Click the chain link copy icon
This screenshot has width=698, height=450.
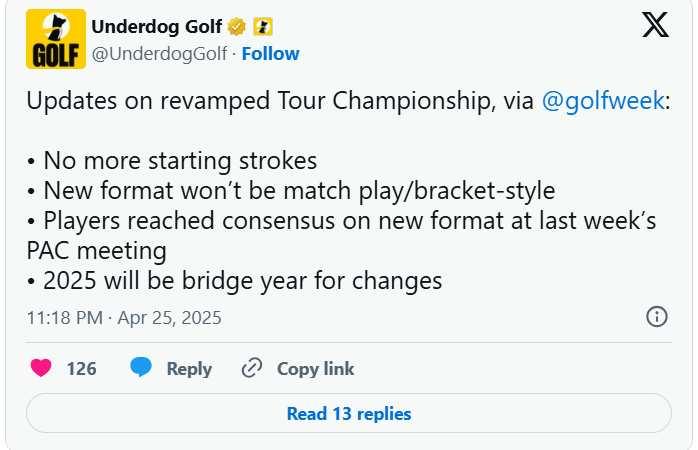click(x=252, y=368)
